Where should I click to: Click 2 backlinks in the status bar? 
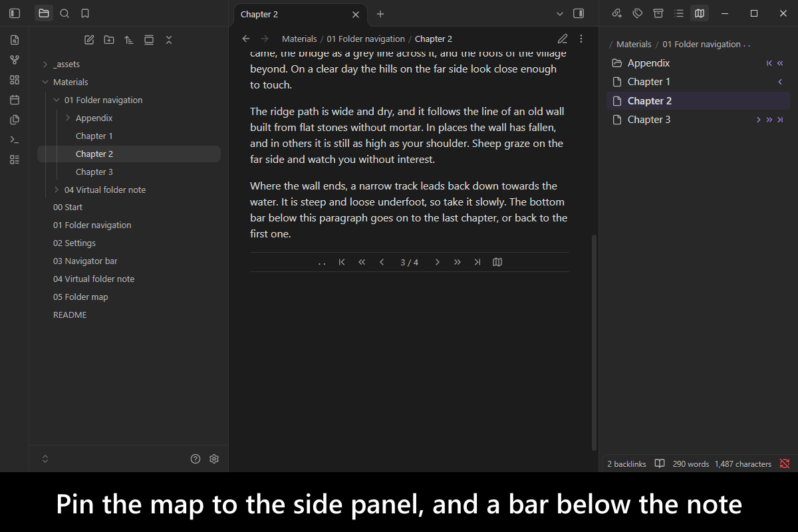626,464
